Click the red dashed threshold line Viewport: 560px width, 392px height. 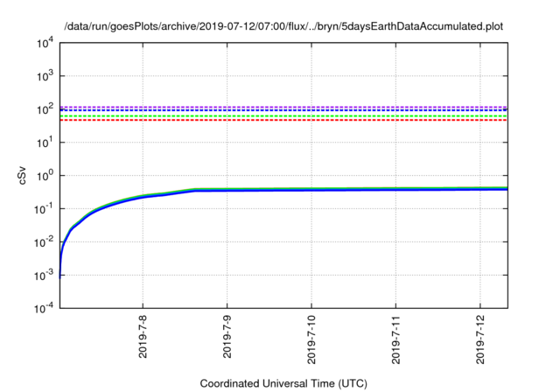pos(283,120)
